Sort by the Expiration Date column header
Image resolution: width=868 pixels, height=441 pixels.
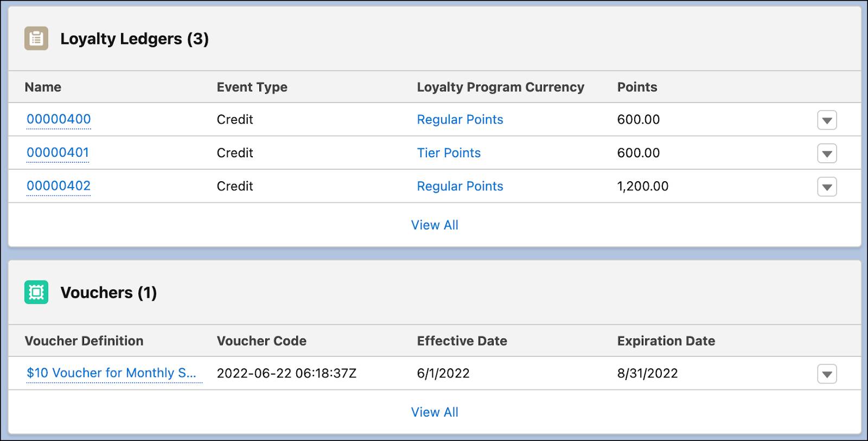pyautogui.click(x=666, y=341)
